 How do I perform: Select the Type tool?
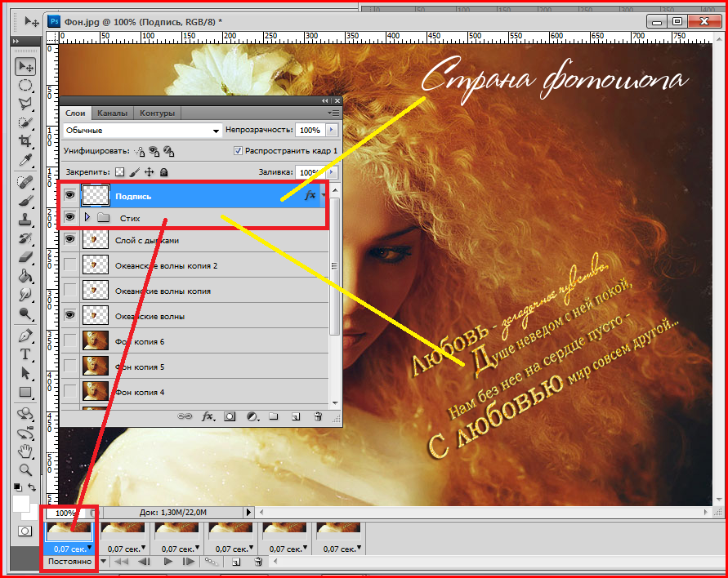[25, 355]
